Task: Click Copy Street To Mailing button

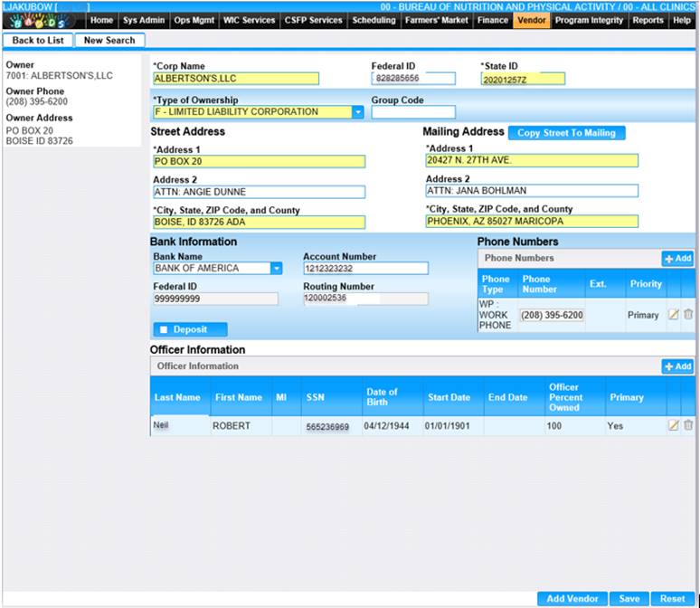Action: (x=566, y=133)
